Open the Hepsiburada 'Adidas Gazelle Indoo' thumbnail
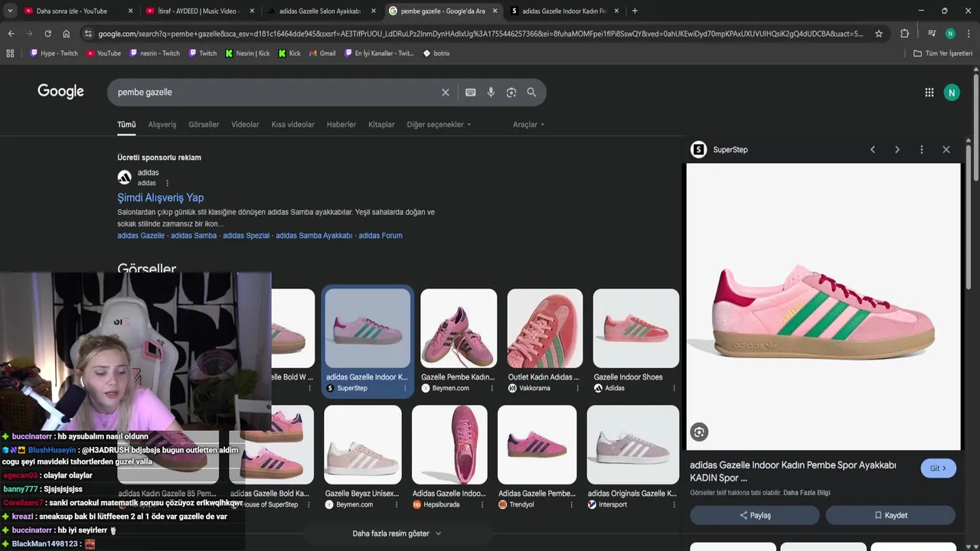 (x=449, y=445)
